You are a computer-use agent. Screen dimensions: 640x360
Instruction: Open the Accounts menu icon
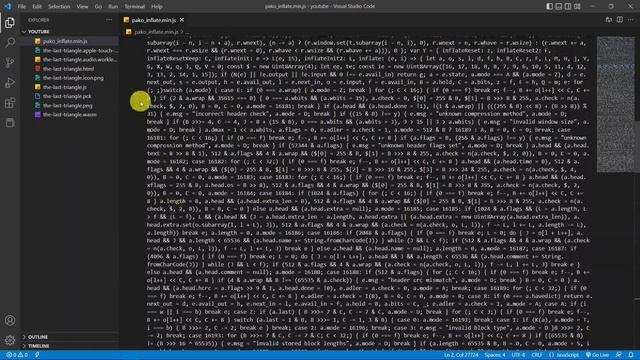pyautogui.click(x=10, y=320)
